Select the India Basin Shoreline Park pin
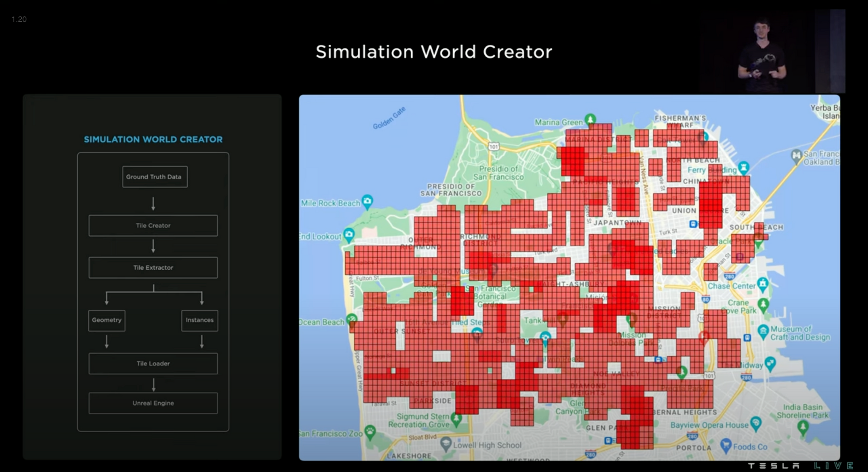The image size is (868, 472). pyautogui.click(x=802, y=427)
